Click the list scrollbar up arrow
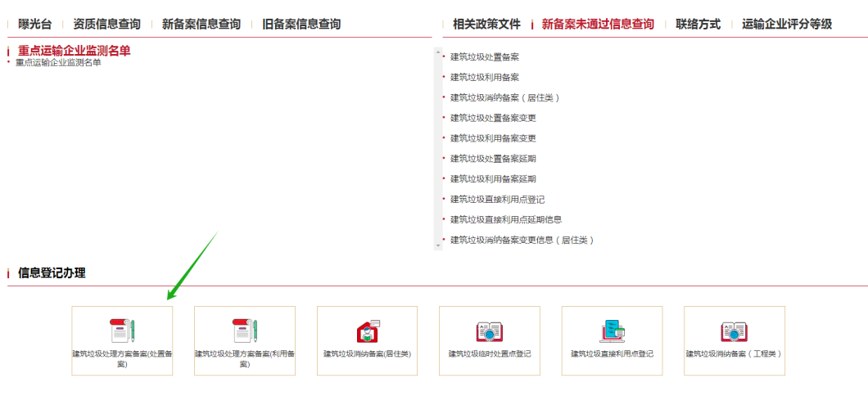Viewport: 868px width, 396px height. tap(437, 52)
